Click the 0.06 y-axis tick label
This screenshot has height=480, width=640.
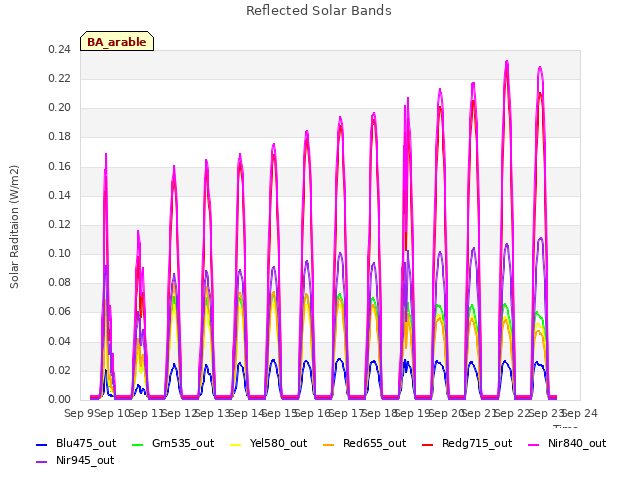[x=59, y=312]
